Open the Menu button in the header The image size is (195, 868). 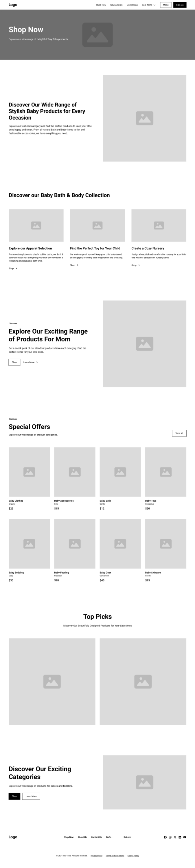click(x=166, y=5)
